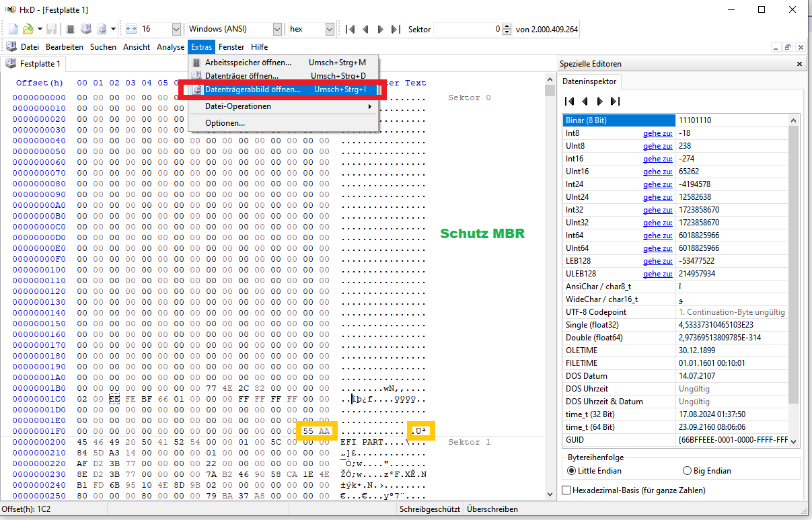Click the Sektor field spinner arrows
The image size is (812, 520).
507,29
